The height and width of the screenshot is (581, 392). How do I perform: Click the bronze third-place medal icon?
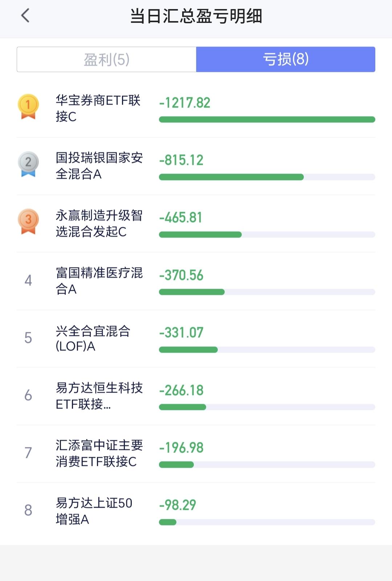click(28, 222)
